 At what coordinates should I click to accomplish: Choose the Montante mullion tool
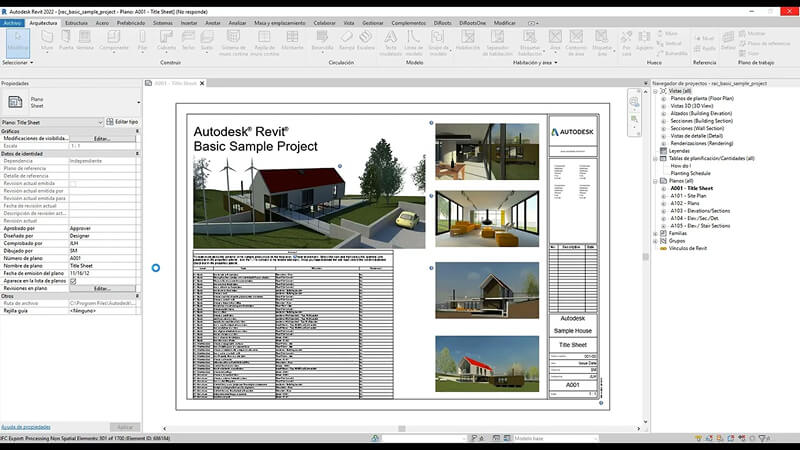pyautogui.click(x=292, y=41)
